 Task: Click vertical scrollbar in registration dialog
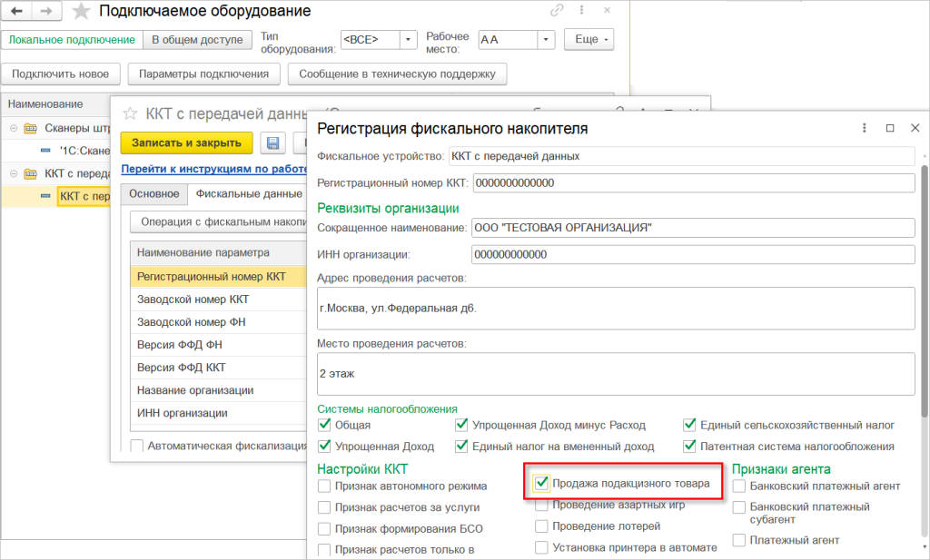click(x=924, y=290)
